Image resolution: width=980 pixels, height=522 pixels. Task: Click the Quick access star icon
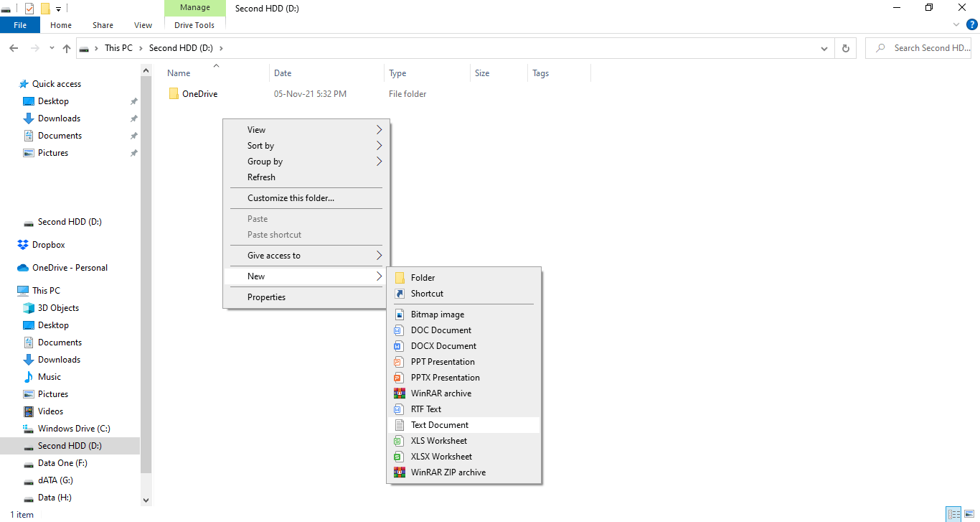point(23,84)
